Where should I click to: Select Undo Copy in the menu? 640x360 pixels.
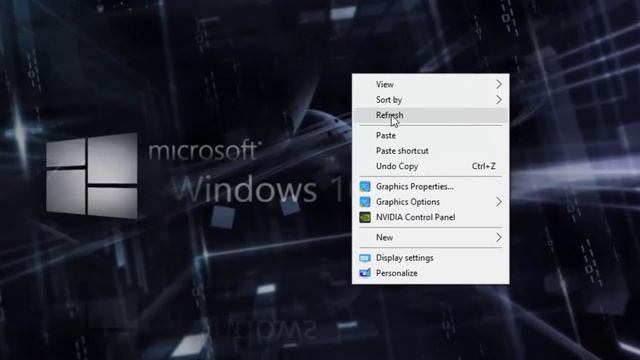pos(431,167)
